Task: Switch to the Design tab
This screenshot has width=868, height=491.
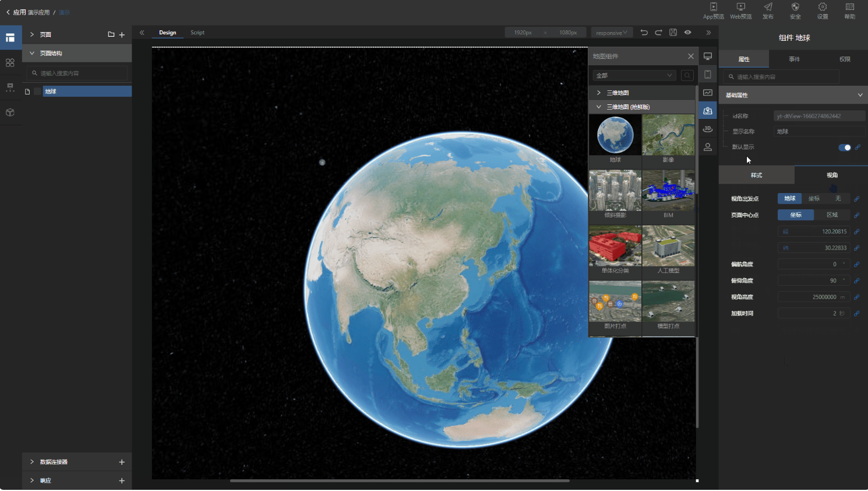Action: [x=168, y=33]
